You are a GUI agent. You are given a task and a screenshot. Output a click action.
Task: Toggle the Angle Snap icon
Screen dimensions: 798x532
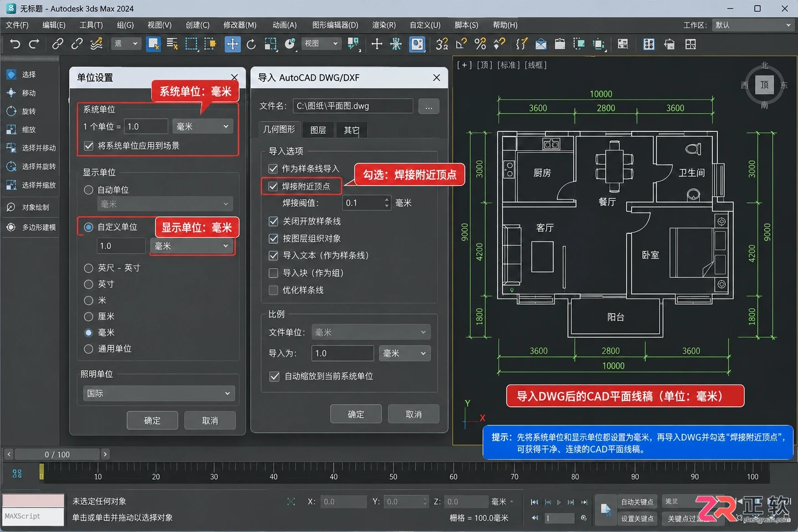coord(461,44)
